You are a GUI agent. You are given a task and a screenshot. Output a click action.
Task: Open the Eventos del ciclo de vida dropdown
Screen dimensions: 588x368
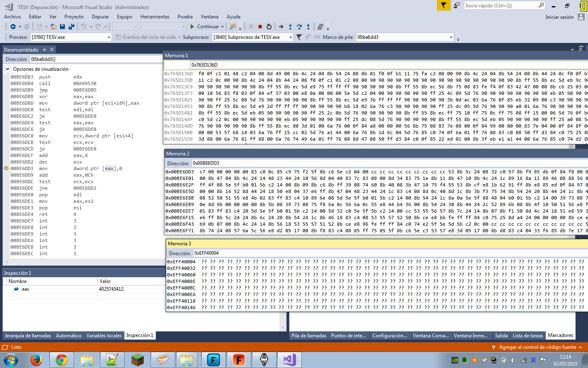pos(178,37)
